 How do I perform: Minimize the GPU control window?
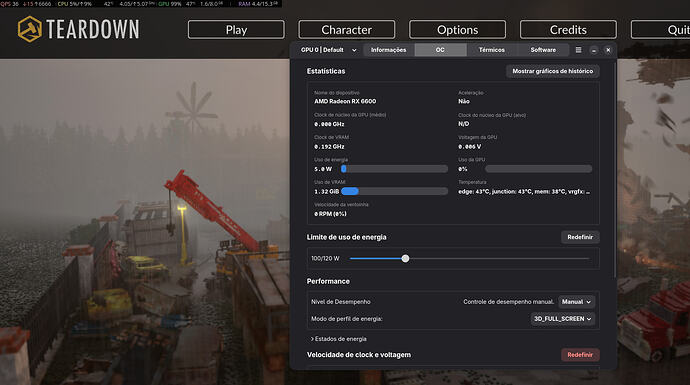tap(594, 50)
